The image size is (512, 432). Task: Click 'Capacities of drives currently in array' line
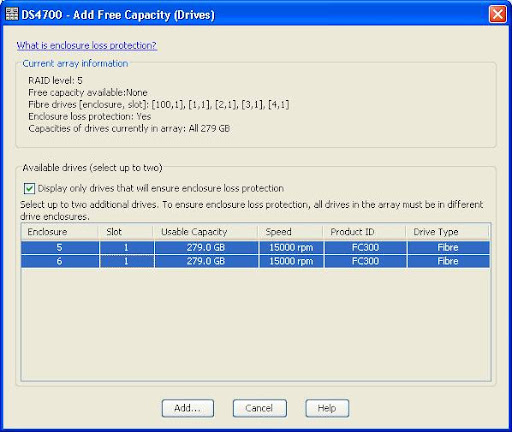[129, 129]
